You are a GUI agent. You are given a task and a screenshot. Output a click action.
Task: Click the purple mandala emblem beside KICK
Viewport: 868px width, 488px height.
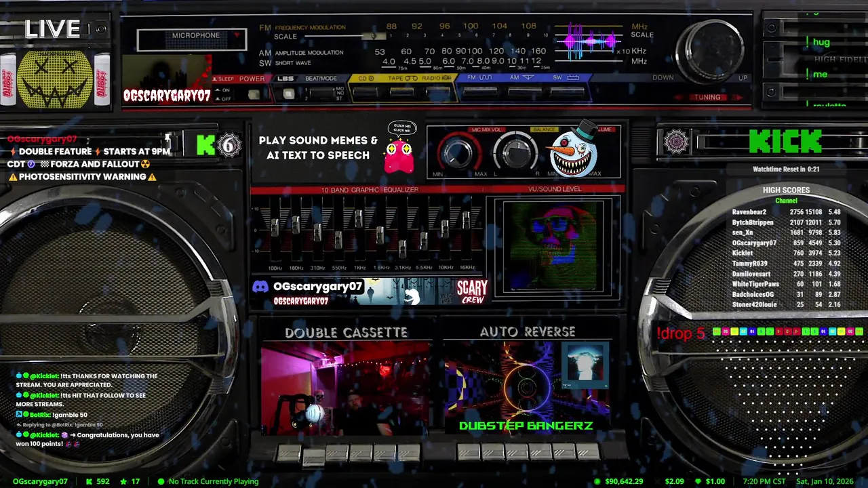[675, 142]
